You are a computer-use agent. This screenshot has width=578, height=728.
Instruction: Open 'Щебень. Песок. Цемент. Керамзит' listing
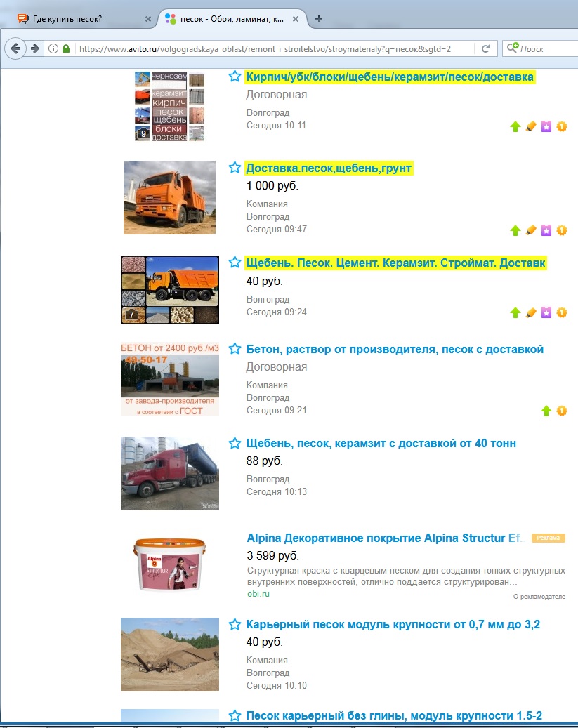point(395,263)
